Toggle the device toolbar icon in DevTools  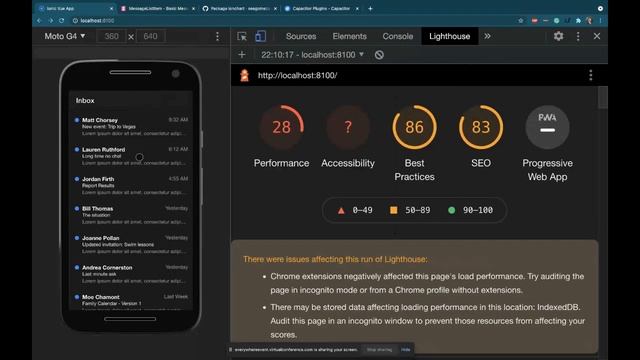point(260,36)
